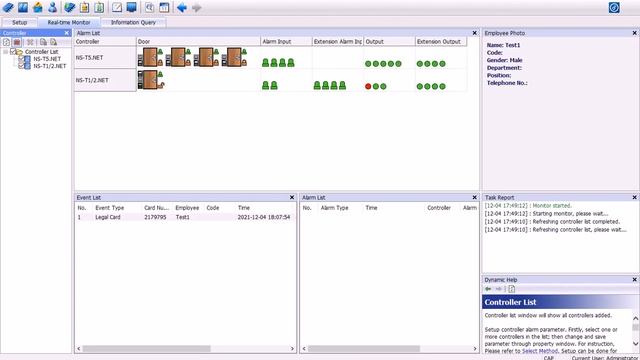Click the Alarm Type column header
The width and height of the screenshot is (640, 360).
[x=334, y=208]
